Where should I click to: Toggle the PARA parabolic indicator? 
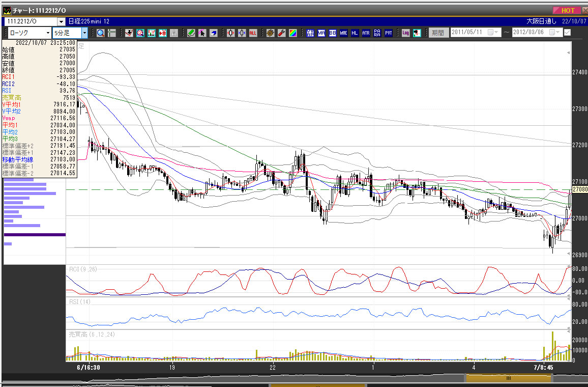coord(377,33)
